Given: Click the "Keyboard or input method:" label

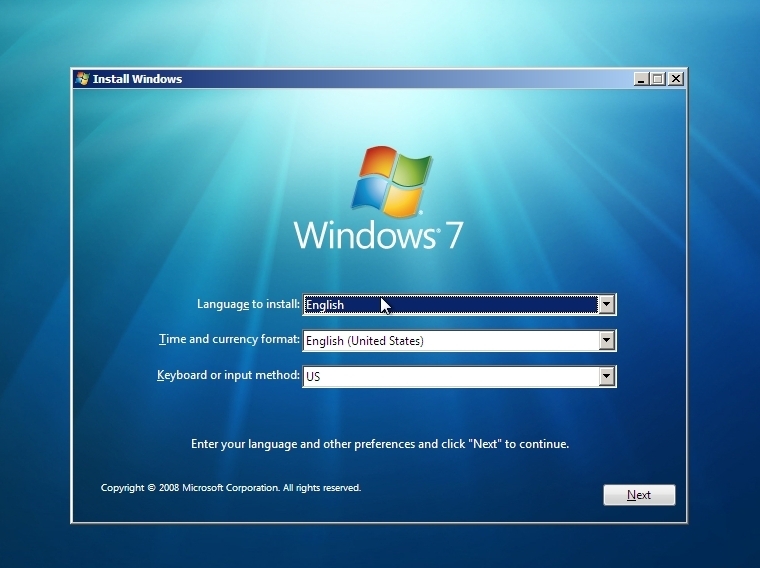Looking at the screenshot, I should tap(228, 375).
